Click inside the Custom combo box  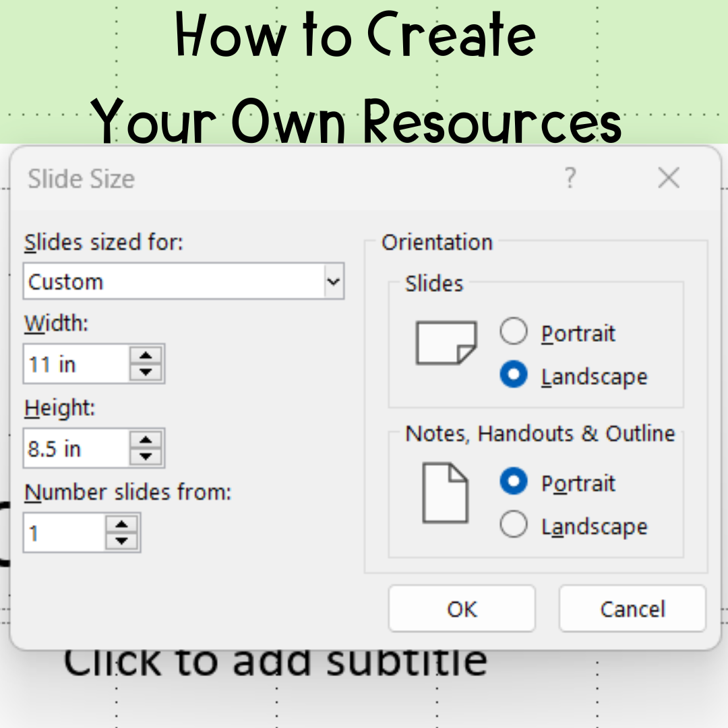[x=169, y=281]
